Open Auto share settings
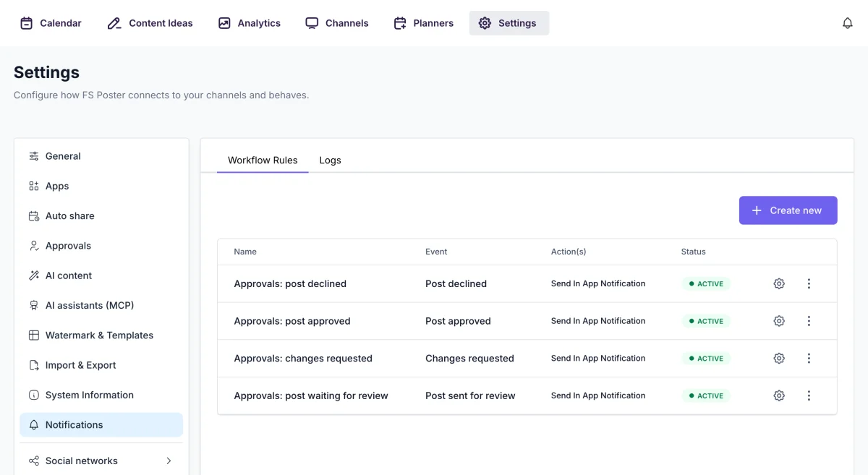Viewport: 868px width, 475px height. (101, 215)
